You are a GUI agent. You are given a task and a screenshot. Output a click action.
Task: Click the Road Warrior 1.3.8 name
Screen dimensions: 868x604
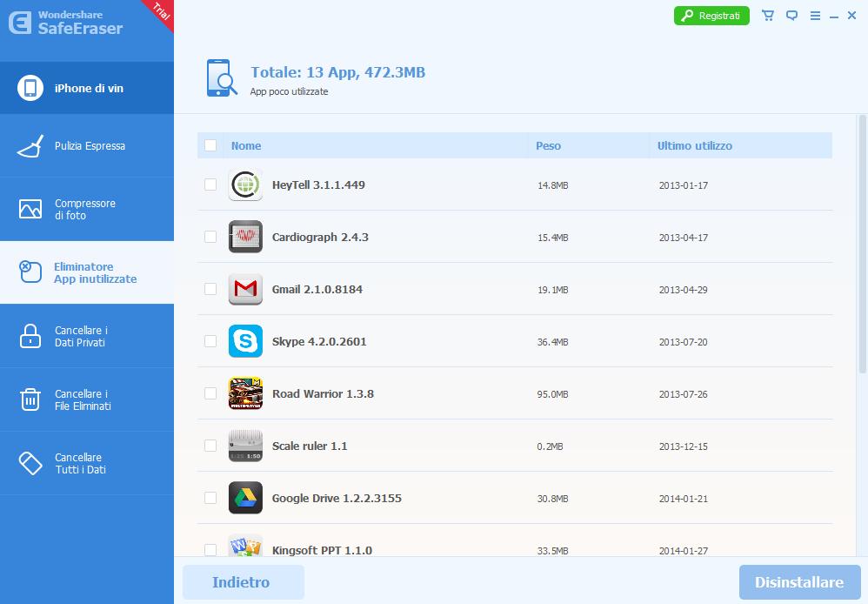tap(323, 393)
